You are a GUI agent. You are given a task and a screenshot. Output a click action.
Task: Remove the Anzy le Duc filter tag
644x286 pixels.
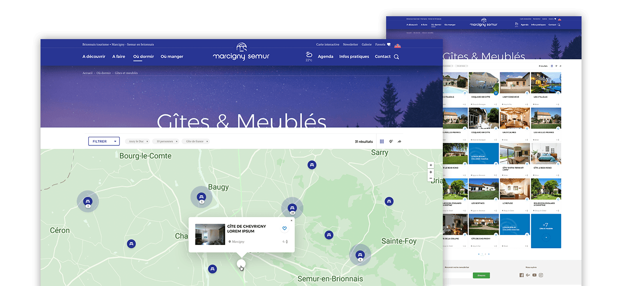pyautogui.click(x=147, y=142)
